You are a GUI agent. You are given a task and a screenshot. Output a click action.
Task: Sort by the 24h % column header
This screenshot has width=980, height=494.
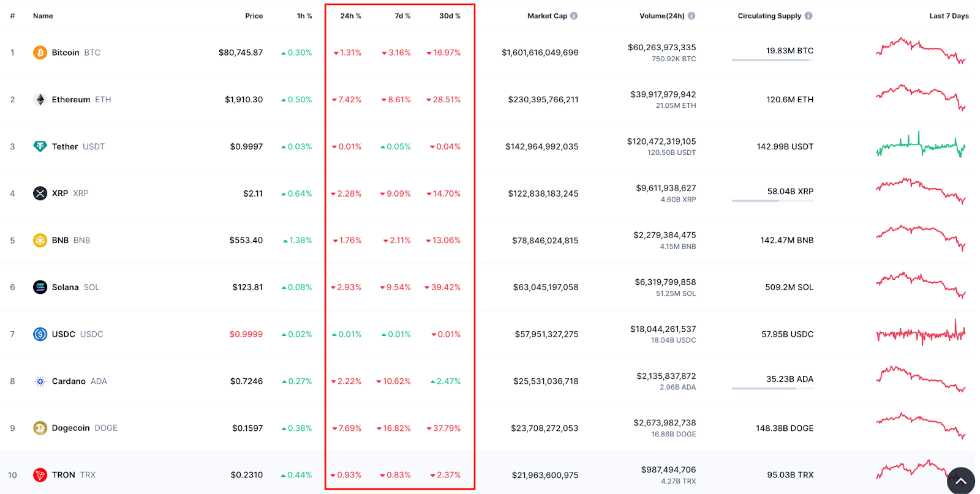(x=350, y=16)
